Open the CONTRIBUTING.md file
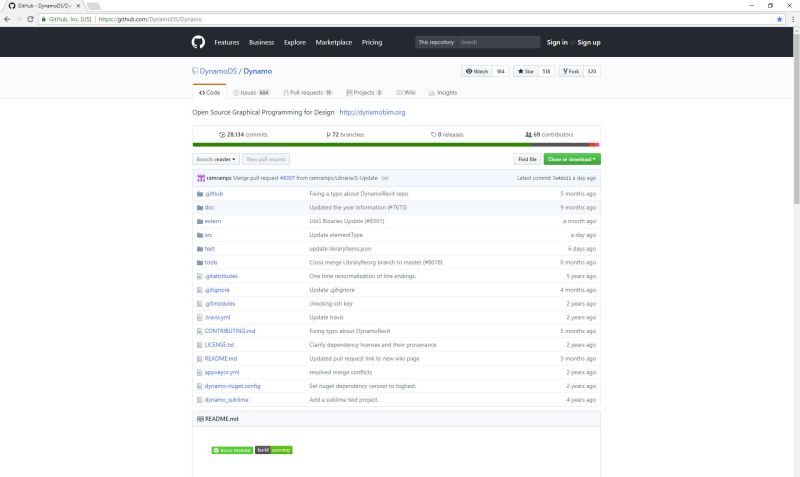This screenshot has height=477, width=800. pyautogui.click(x=230, y=331)
